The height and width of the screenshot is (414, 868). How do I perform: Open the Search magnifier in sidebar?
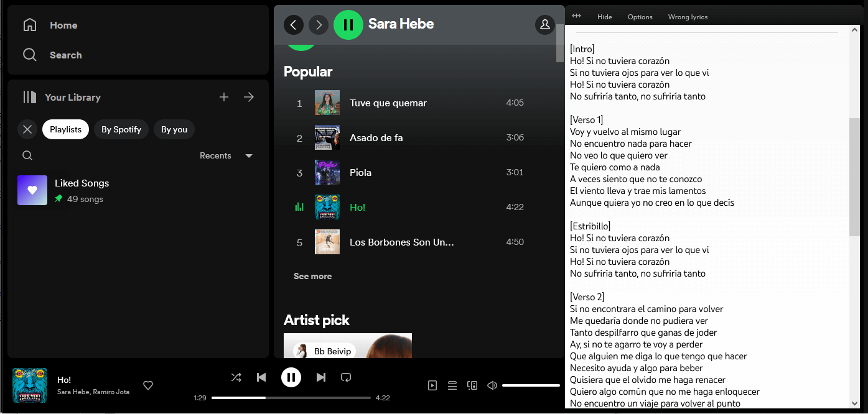point(29,55)
